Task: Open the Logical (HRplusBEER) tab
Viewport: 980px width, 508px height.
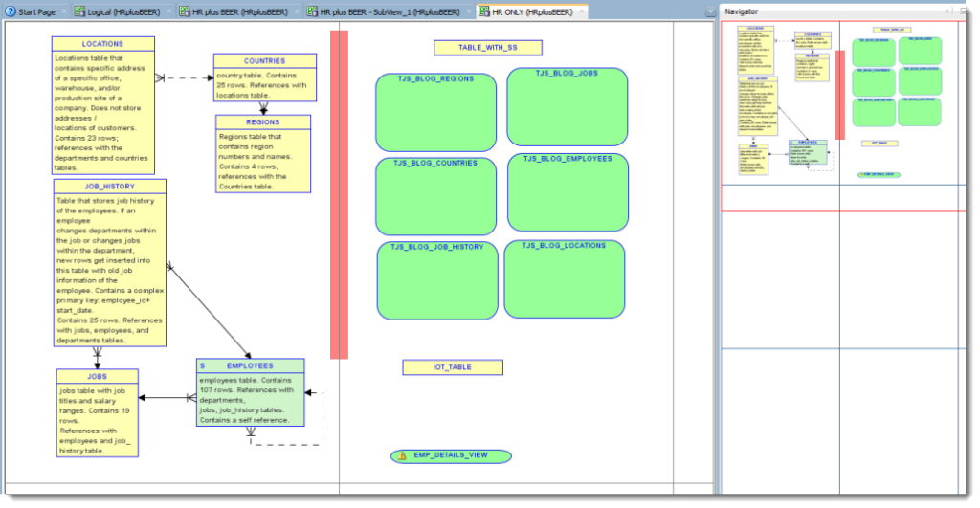Action: pyautogui.click(x=122, y=11)
